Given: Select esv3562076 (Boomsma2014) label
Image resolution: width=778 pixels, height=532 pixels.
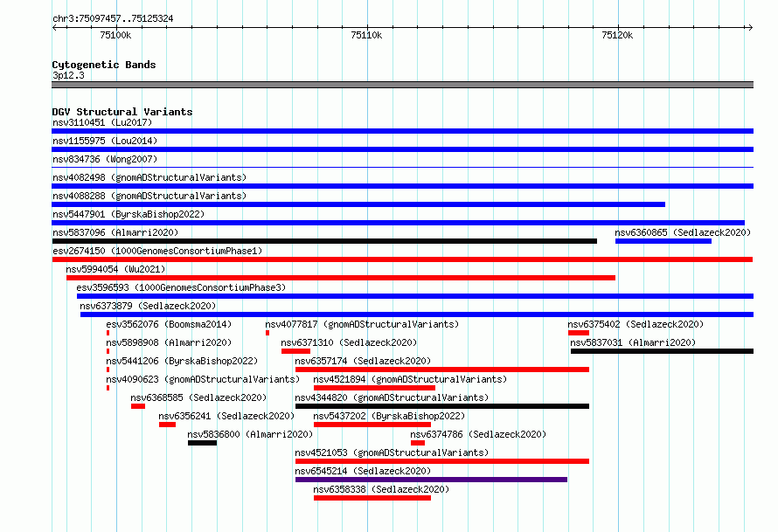Looking at the screenshot, I should point(169,324).
